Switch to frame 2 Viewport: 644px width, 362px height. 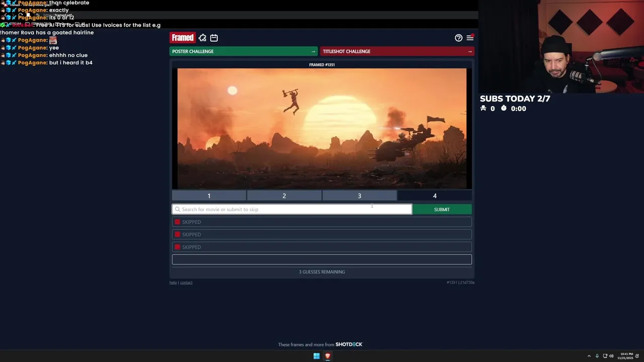coord(284,196)
